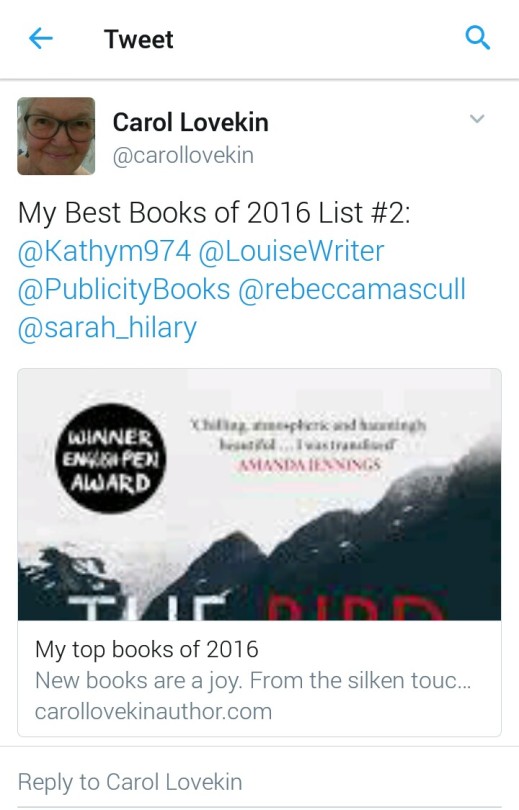The width and height of the screenshot is (519, 810).
Task: Open the @LouiseWriter mention
Action: [291, 251]
